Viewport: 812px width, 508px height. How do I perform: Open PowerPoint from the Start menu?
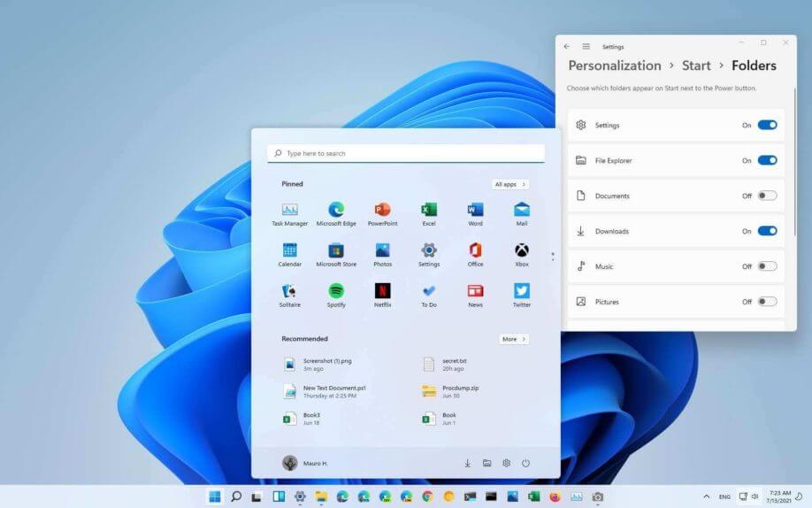click(x=383, y=214)
